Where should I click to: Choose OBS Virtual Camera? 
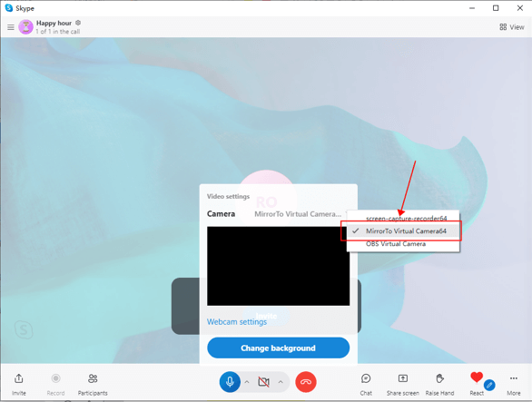click(403, 244)
